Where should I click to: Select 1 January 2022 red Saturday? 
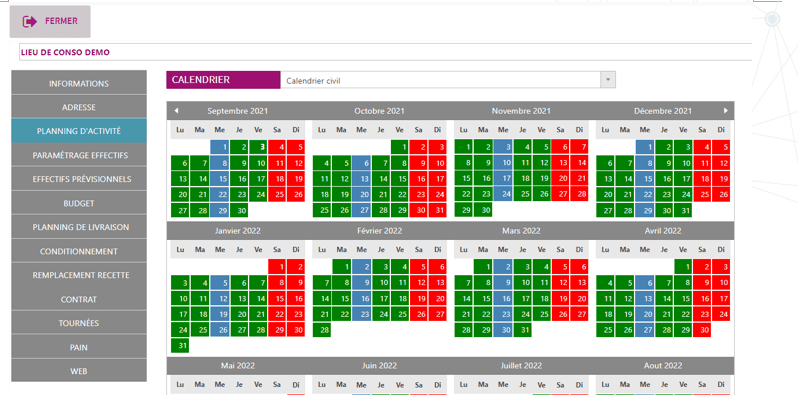[x=277, y=267]
